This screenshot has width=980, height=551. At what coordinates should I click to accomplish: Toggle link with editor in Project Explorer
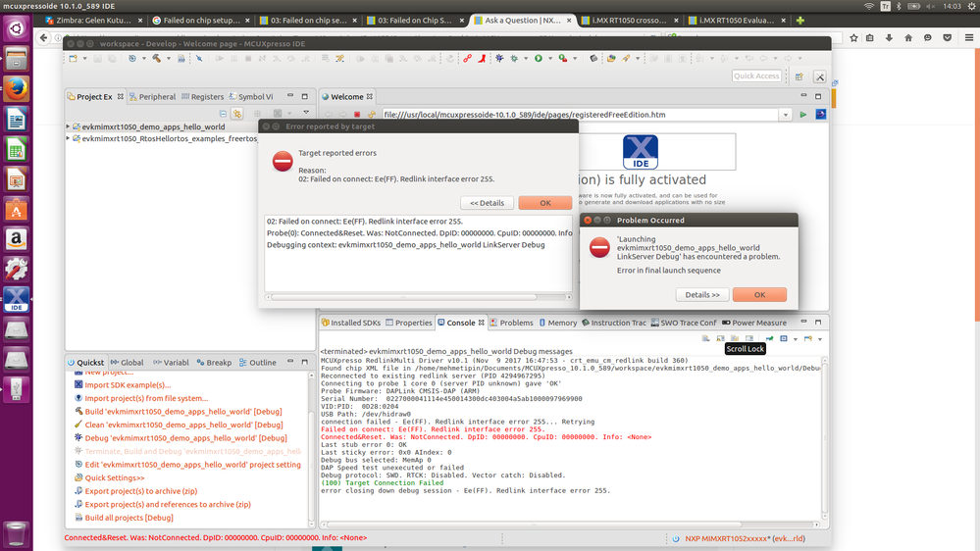(x=236, y=113)
